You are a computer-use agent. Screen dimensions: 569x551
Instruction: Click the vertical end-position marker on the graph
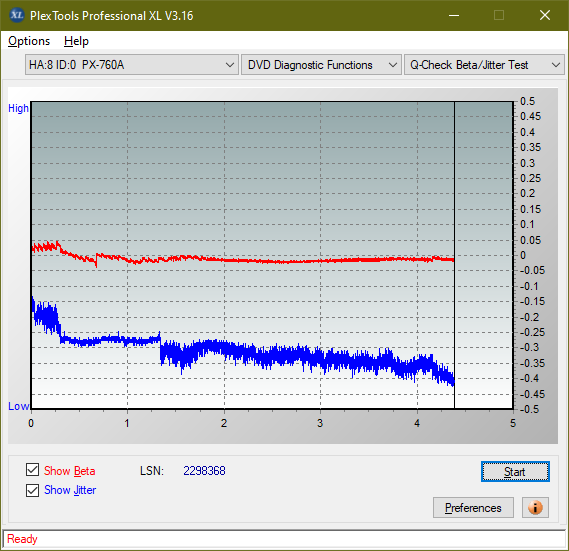point(454,255)
